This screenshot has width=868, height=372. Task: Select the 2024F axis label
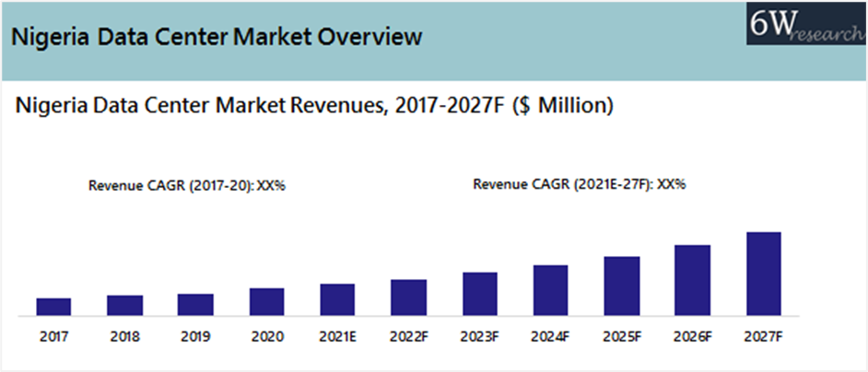pyautogui.click(x=550, y=337)
